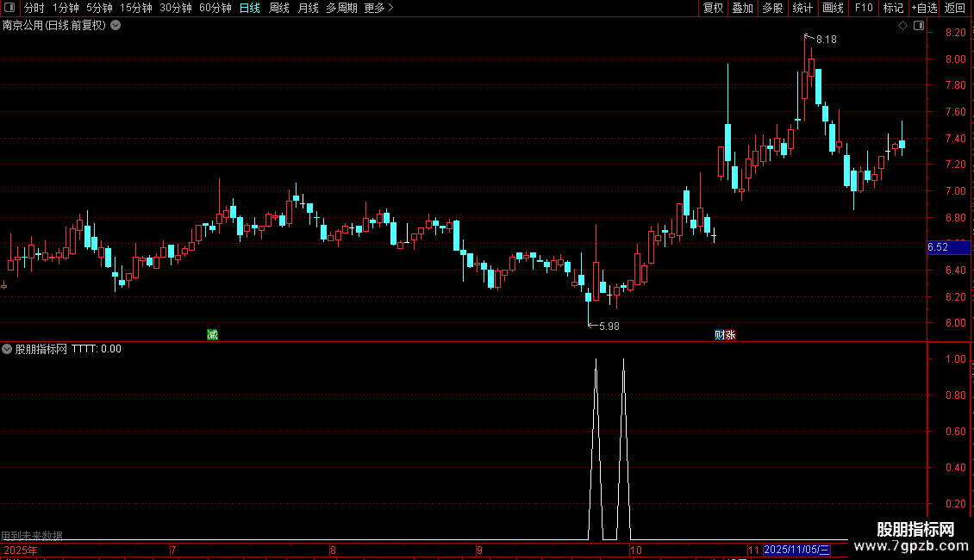Click the 财 info marker

(x=720, y=335)
